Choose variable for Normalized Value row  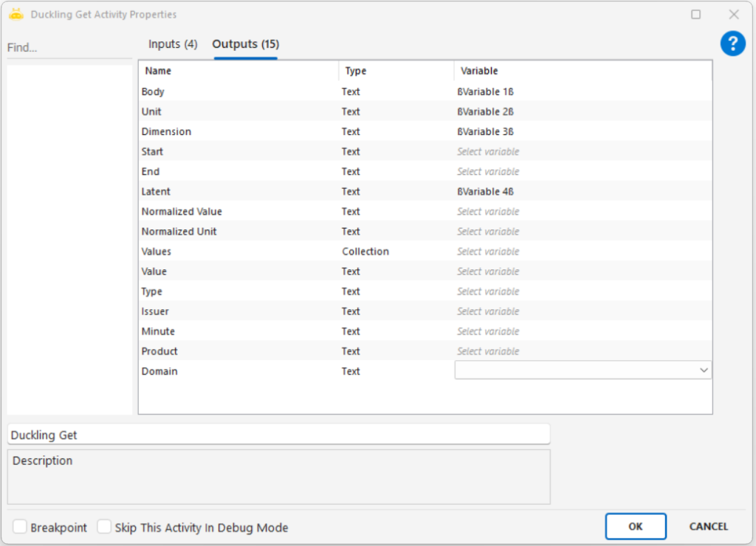[x=488, y=212]
